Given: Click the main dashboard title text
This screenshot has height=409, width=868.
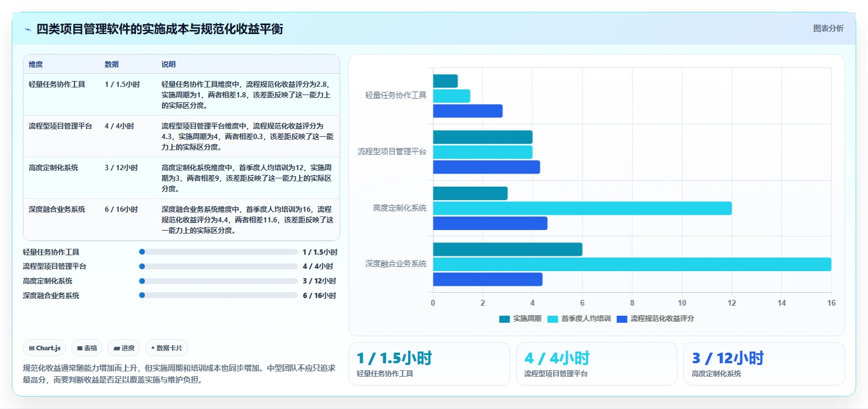Looking at the screenshot, I should (160, 29).
